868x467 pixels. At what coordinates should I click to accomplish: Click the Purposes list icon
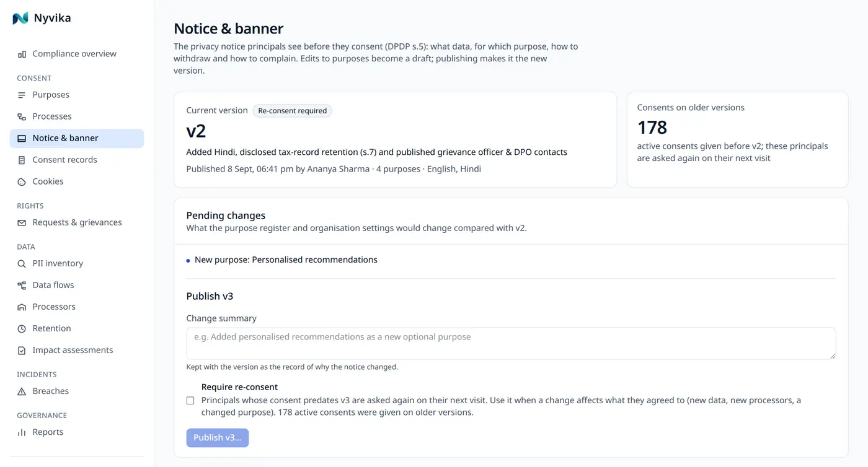click(x=22, y=95)
